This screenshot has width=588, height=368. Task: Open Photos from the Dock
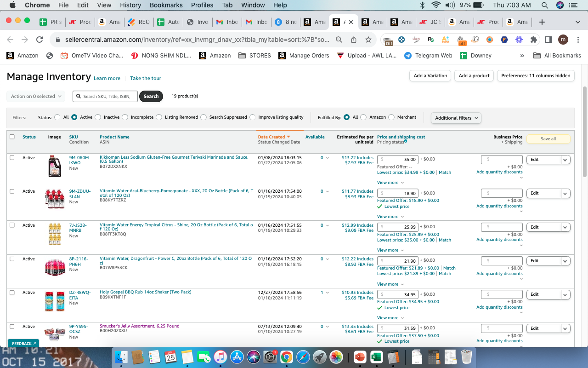click(336, 356)
